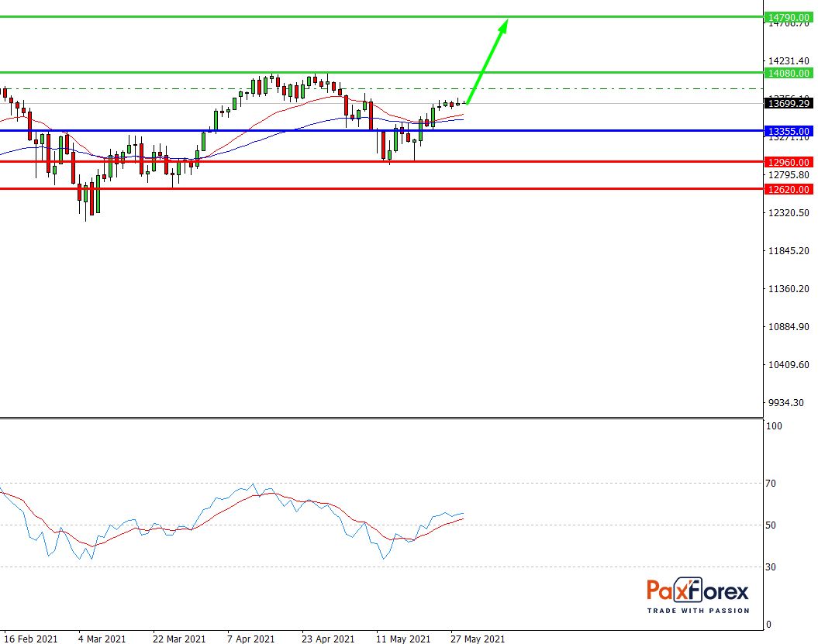
Task: Click the 12960.00 red support label
Action: point(789,162)
